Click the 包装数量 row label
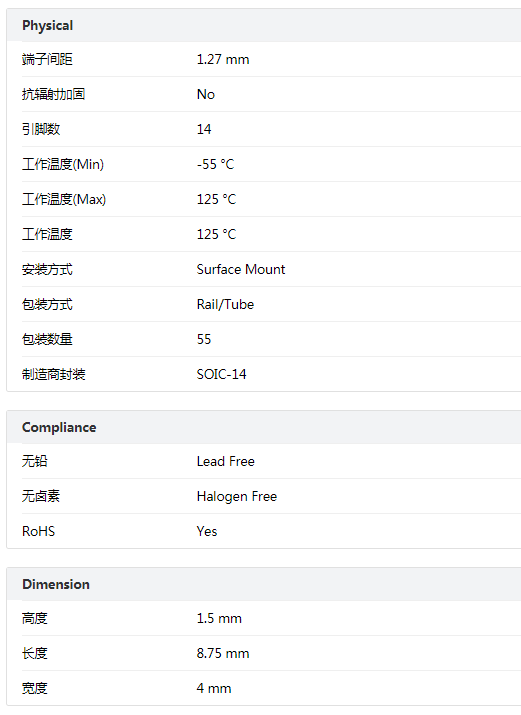This screenshot has width=521, height=715. coord(47,339)
